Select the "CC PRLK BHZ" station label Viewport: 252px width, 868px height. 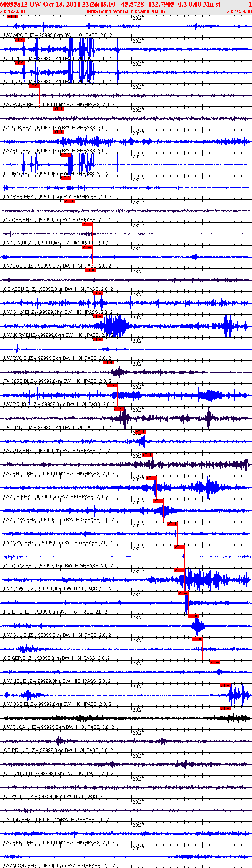[19, 750]
